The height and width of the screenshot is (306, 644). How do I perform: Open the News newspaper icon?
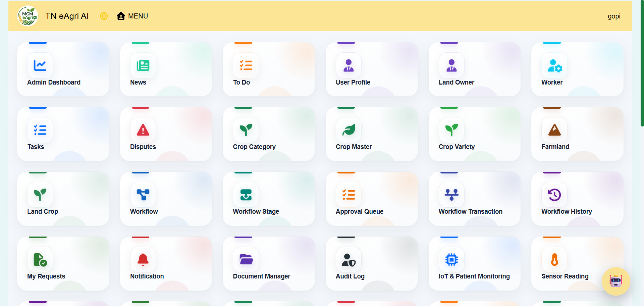[143, 65]
